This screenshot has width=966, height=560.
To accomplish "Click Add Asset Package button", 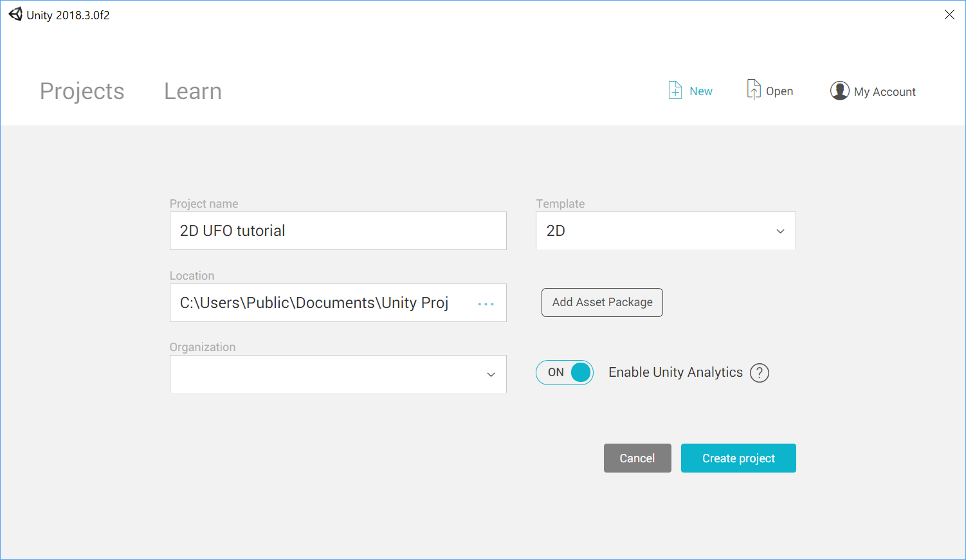I will pyautogui.click(x=602, y=302).
